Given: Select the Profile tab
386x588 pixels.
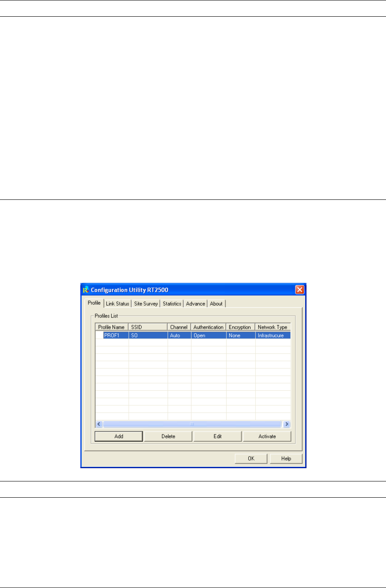Looking at the screenshot, I should pyautogui.click(x=94, y=303).
